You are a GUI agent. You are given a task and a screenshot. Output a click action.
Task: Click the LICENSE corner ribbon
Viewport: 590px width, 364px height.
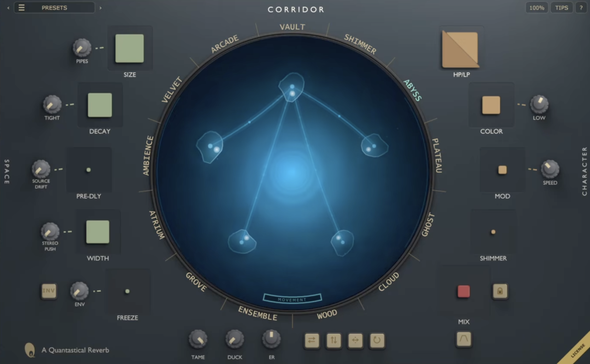pos(578,351)
